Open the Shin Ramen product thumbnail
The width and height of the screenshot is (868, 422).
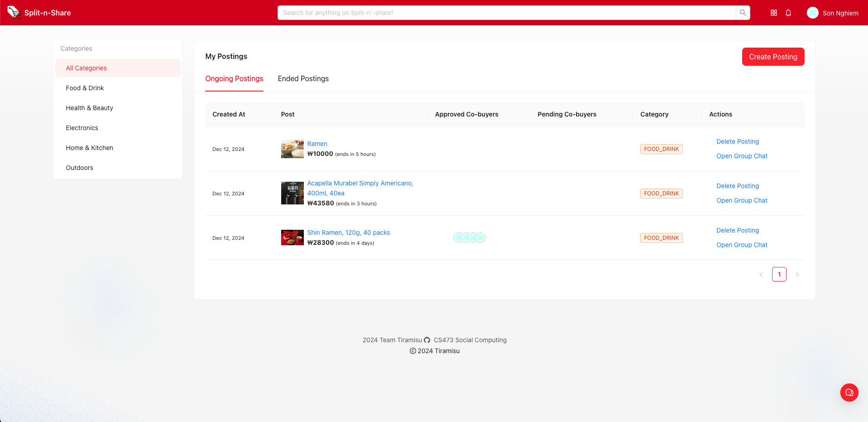292,238
